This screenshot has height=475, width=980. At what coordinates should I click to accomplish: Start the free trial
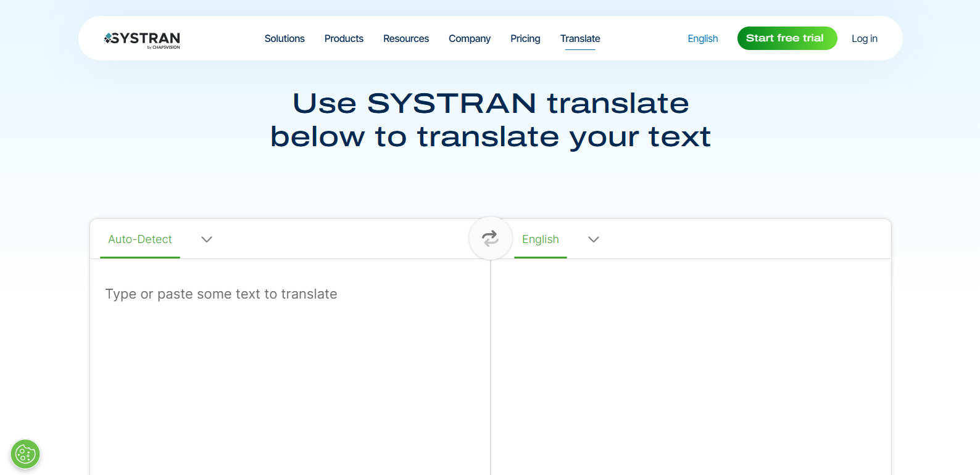coord(787,38)
